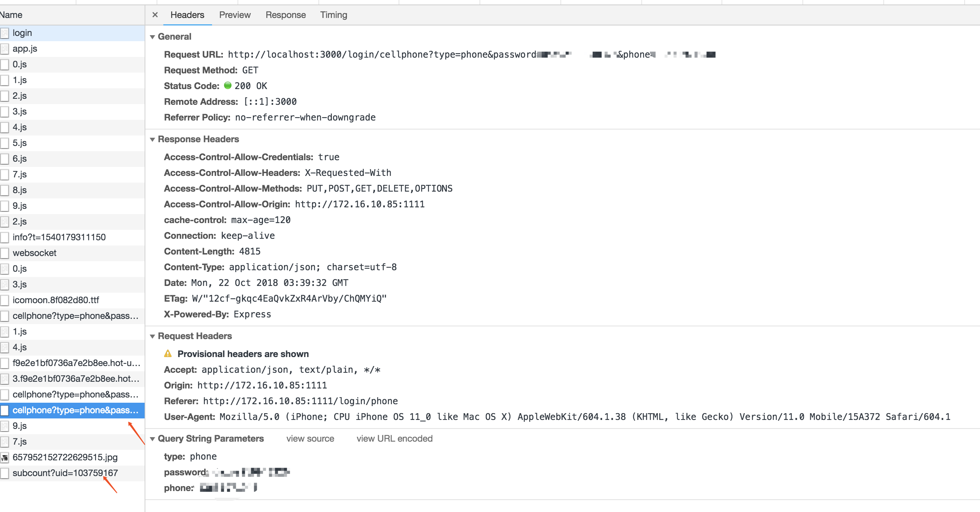980x512 pixels.
Task: Switch to the Headers tab
Action: point(187,15)
